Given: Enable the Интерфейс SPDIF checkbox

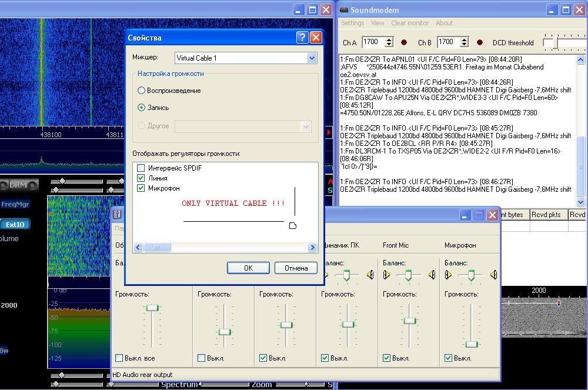Looking at the screenshot, I should point(141,168).
